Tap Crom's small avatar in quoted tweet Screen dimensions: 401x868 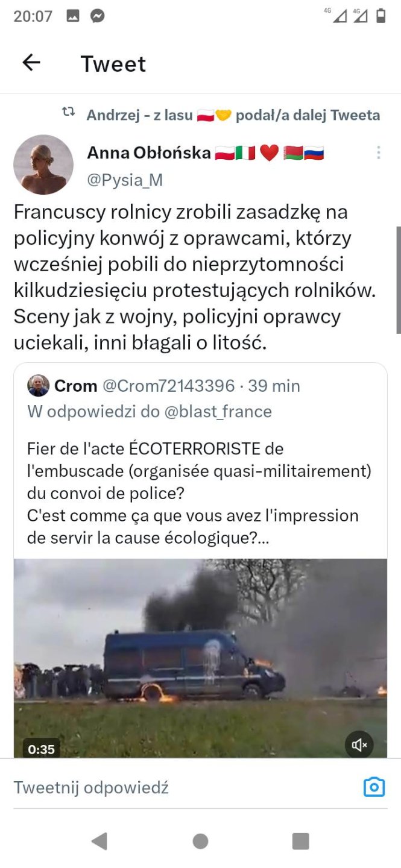[x=38, y=386]
